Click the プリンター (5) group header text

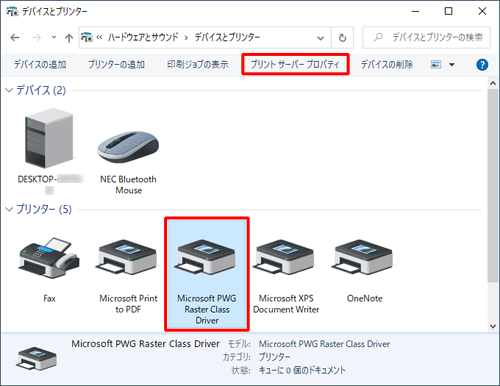pyautogui.click(x=44, y=209)
